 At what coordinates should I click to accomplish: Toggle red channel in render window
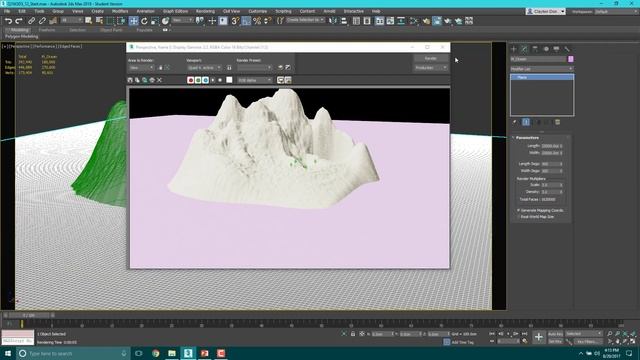pyautogui.click(x=191, y=80)
